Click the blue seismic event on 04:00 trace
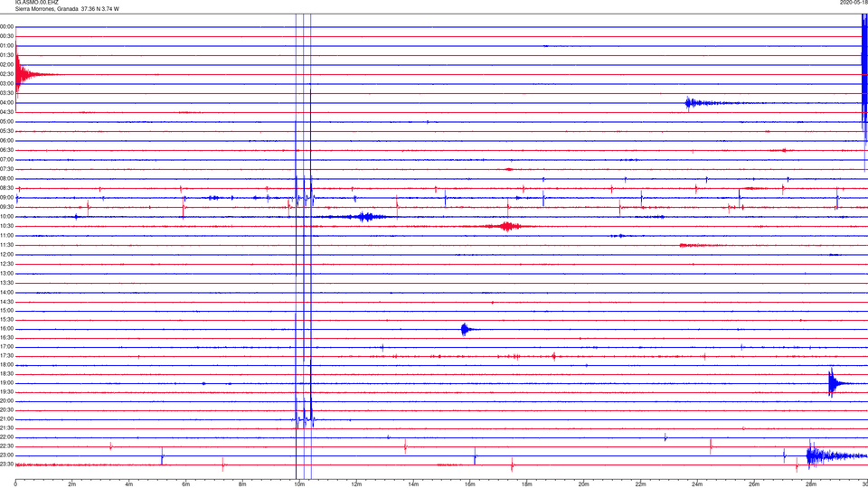868x488 pixels. pyautogui.click(x=714, y=103)
